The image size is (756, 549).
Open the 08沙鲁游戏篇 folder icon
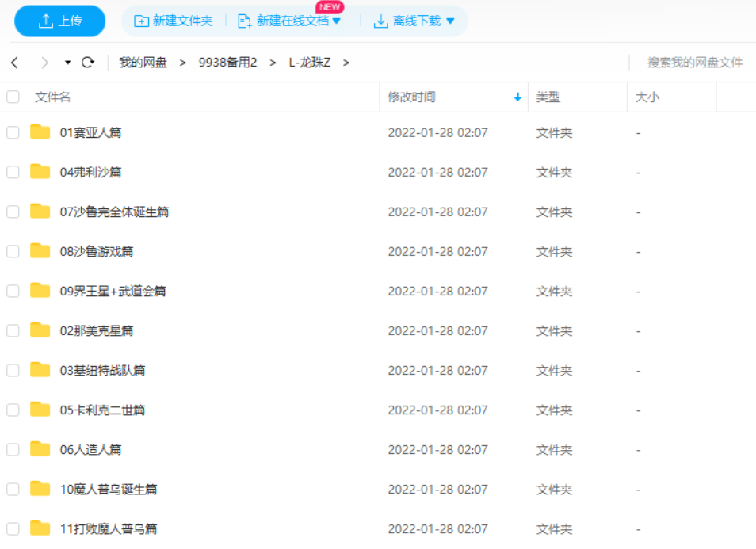tap(40, 251)
